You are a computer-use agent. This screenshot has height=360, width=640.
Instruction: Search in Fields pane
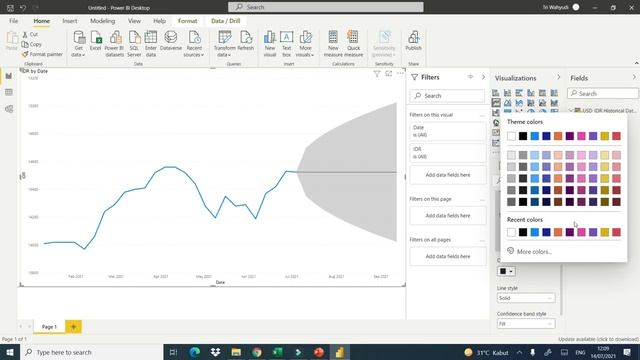pyautogui.click(x=603, y=93)
